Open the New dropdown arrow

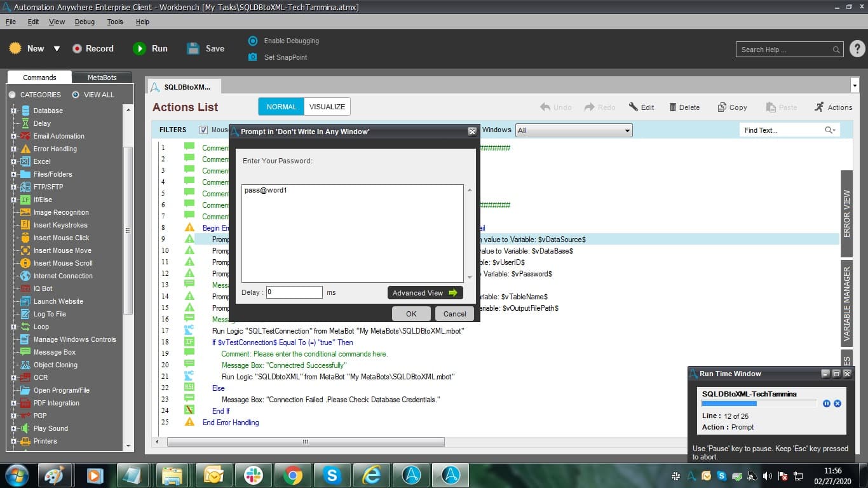[x=57, y=49]
